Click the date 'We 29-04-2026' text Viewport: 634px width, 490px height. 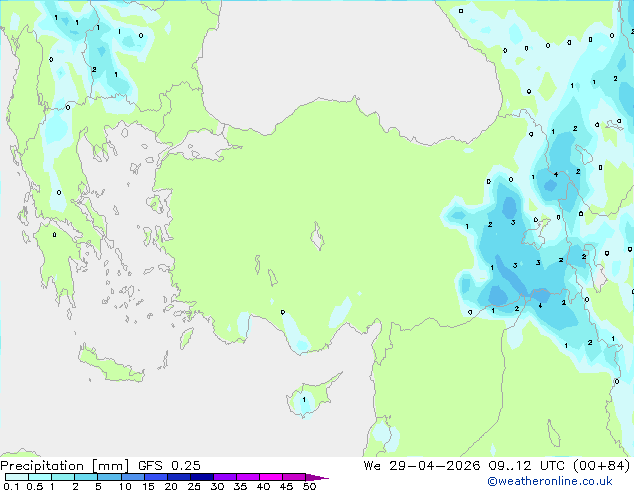pyautogui.click(x=422, y=466)
